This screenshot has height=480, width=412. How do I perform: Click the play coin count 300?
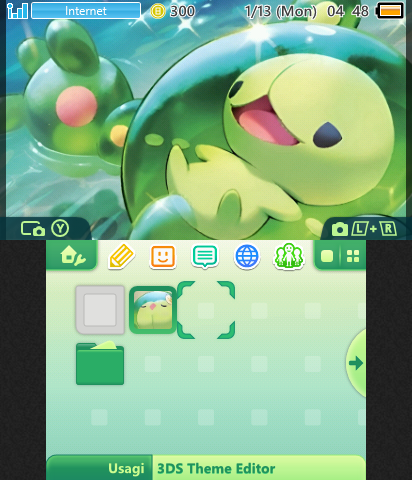coord(182,11)
